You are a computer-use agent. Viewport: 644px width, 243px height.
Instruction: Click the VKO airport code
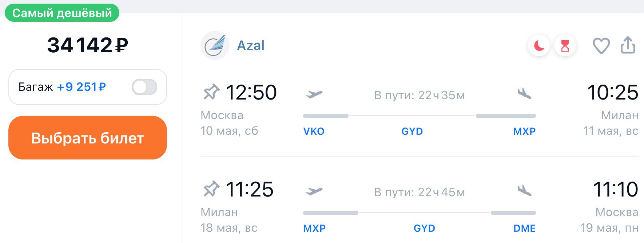pyautogui.click(x=314, y=131)
